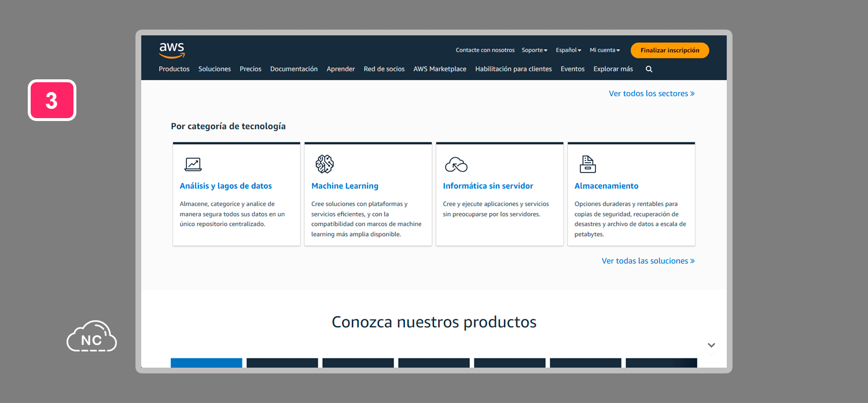Click the Almacenamiento archive icon
The image size is (868, 403).
pos(587,164)
